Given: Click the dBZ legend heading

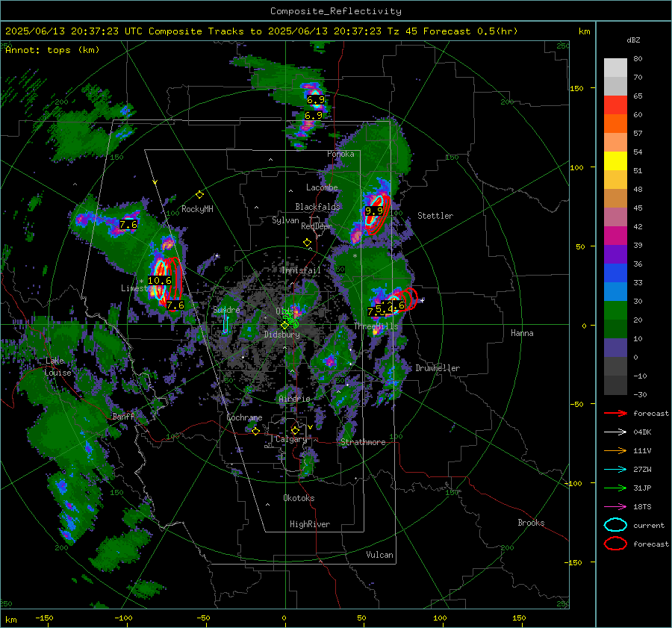Looking at the screenshot, I should (x=633, y=40).
